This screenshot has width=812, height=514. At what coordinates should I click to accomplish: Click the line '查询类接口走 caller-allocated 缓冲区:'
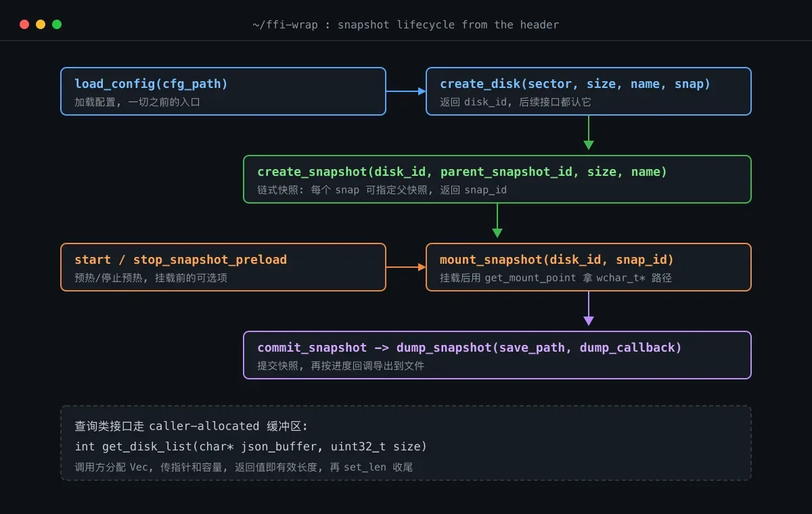[191, 426]
